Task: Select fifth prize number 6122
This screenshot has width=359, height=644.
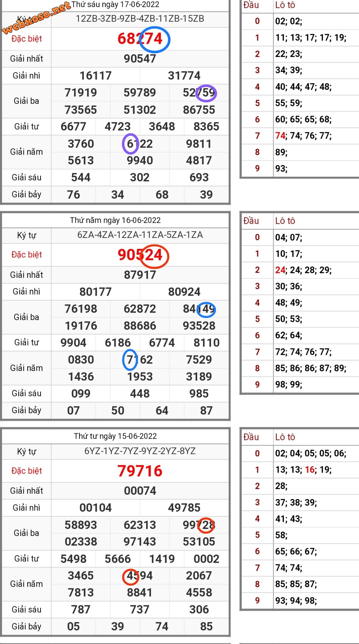Action: (140, 144)
